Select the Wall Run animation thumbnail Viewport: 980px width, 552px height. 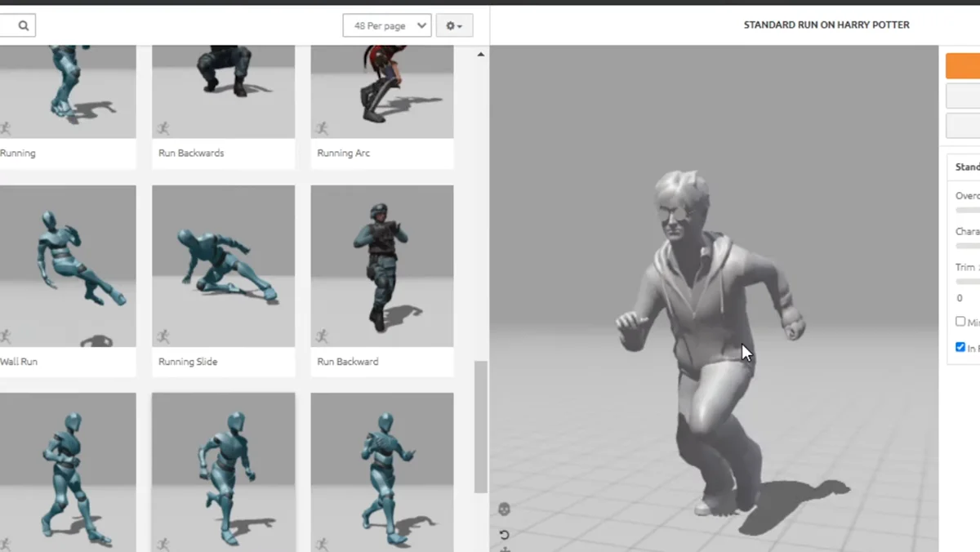tap(68, 266)
